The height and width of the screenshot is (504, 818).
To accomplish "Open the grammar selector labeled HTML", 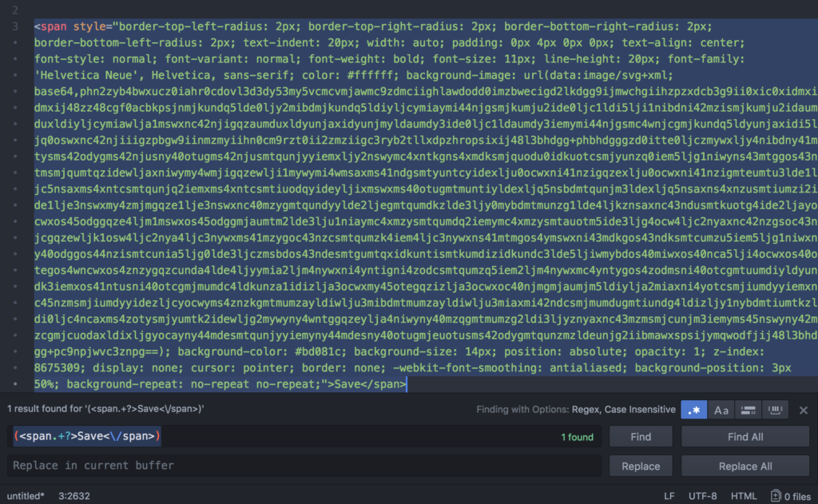I will 745,495.
